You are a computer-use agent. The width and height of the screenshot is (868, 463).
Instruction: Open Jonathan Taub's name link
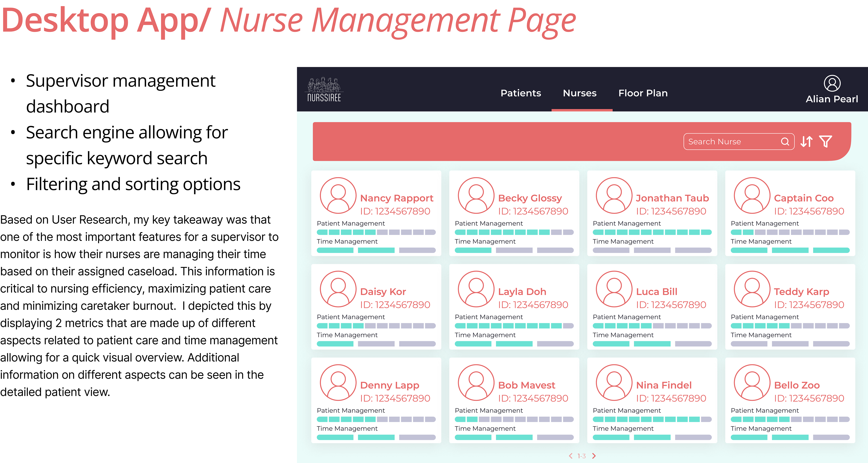click(672, 198)
